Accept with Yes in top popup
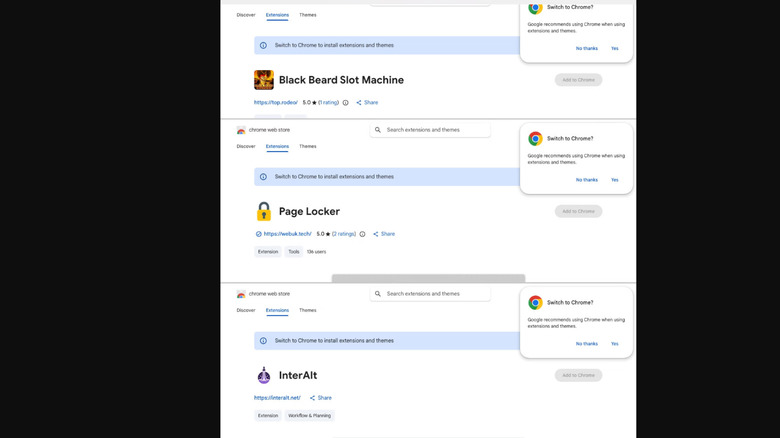780x438 pixels. [x=614, y=48]
